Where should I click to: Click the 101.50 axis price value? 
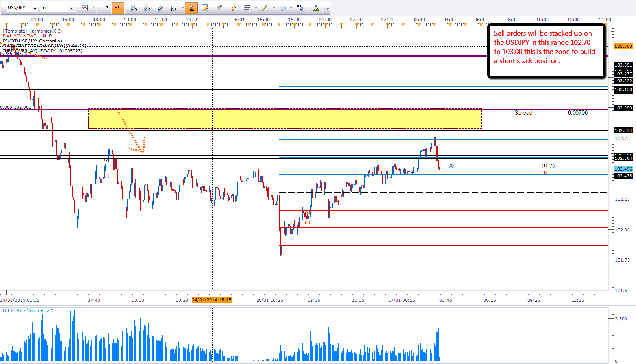(622, 291)
